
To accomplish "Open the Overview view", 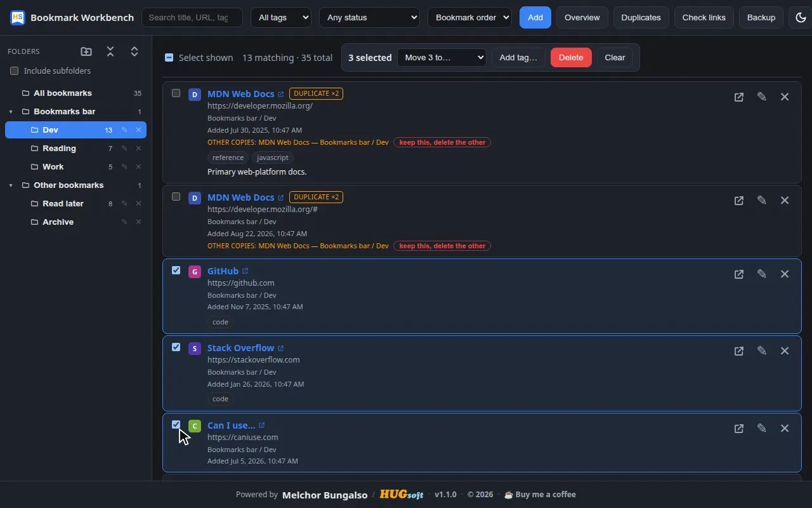I will [582, 17].
